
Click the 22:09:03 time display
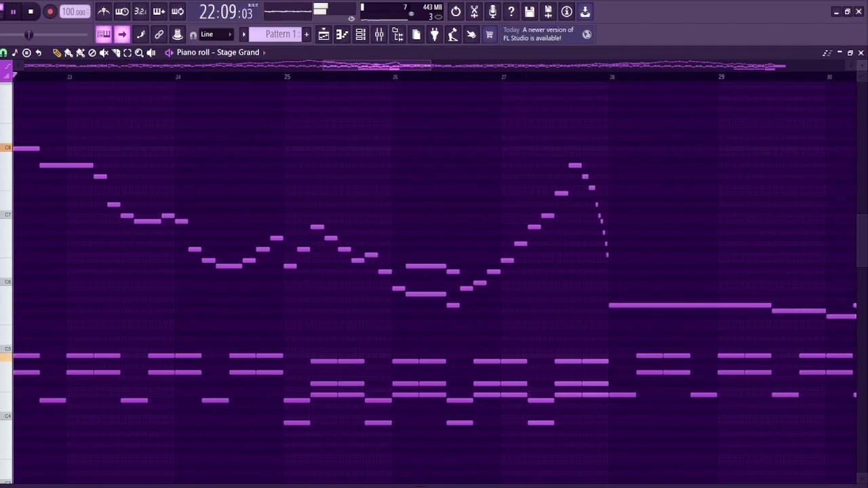point(226,12)
